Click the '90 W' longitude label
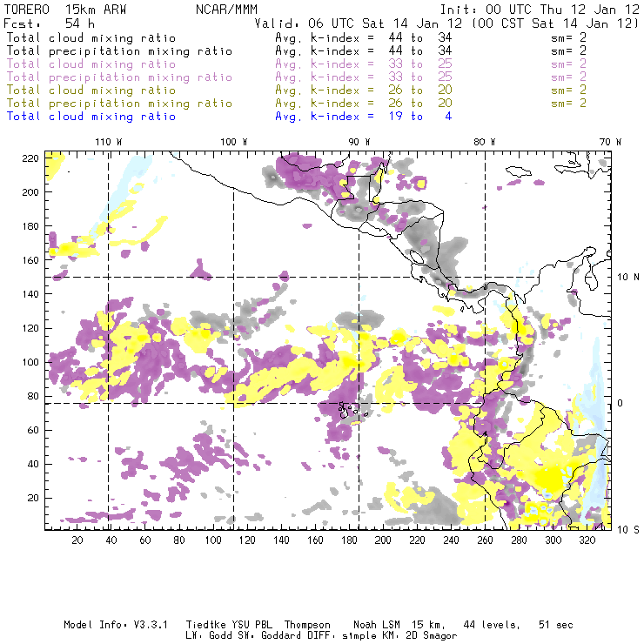This screenshot has height=644, width=644. 359,142
